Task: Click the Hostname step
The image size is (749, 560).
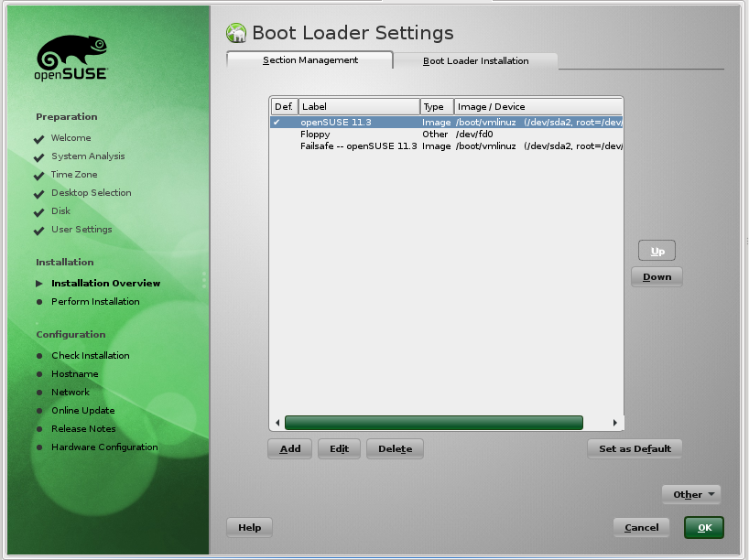Action: (74, 374)
